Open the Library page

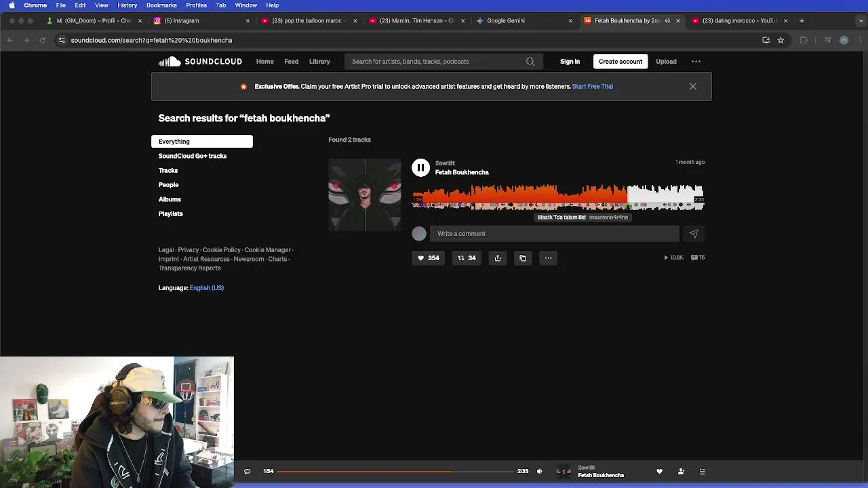click(x=319, y=62)
